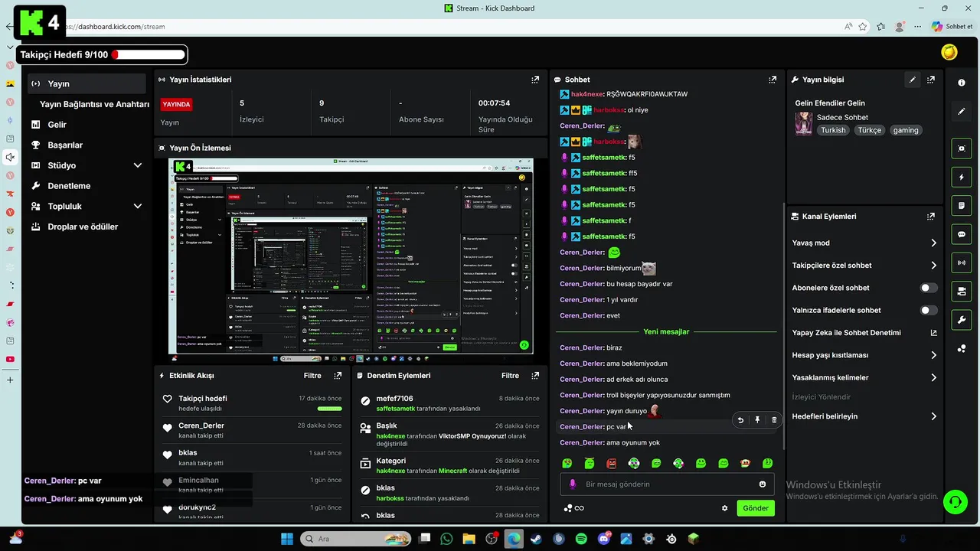Click the green headset support button
980x551 pixels.
pyautogui.click(x=955, y=502)
